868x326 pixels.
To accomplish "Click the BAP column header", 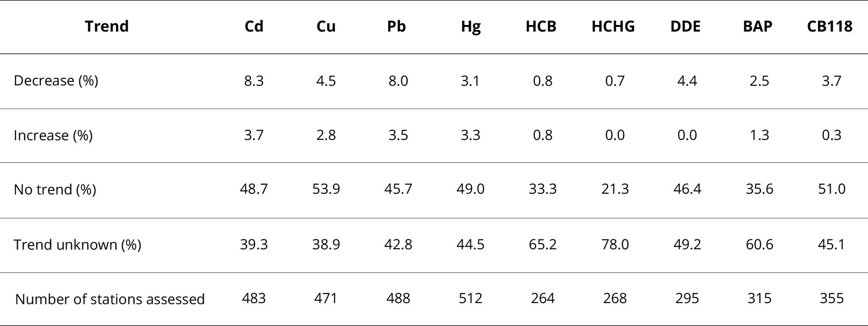I will 757,26.
